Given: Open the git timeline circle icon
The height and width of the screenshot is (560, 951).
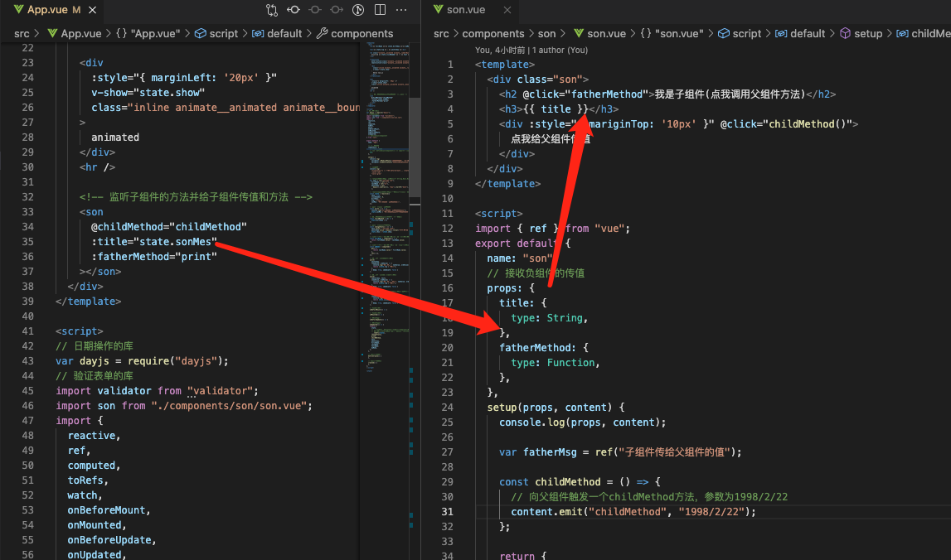Looking at the screenshot, I should pos(358,10).
